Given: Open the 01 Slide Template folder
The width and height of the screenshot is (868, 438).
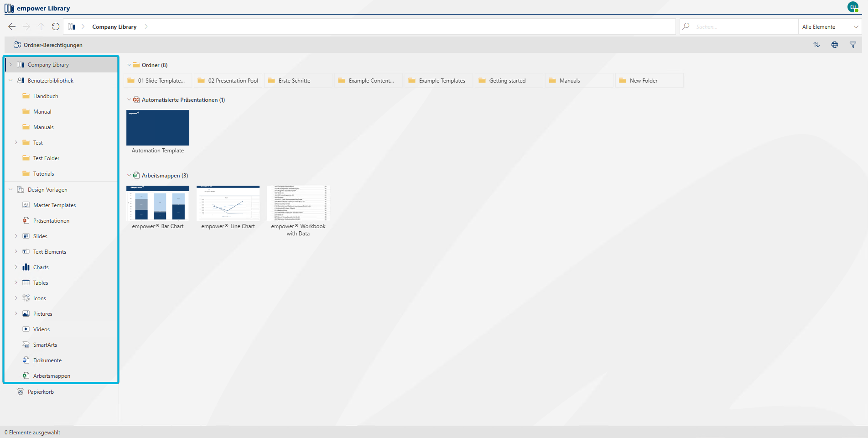Looking at the screenshot, I should point(158,80).
